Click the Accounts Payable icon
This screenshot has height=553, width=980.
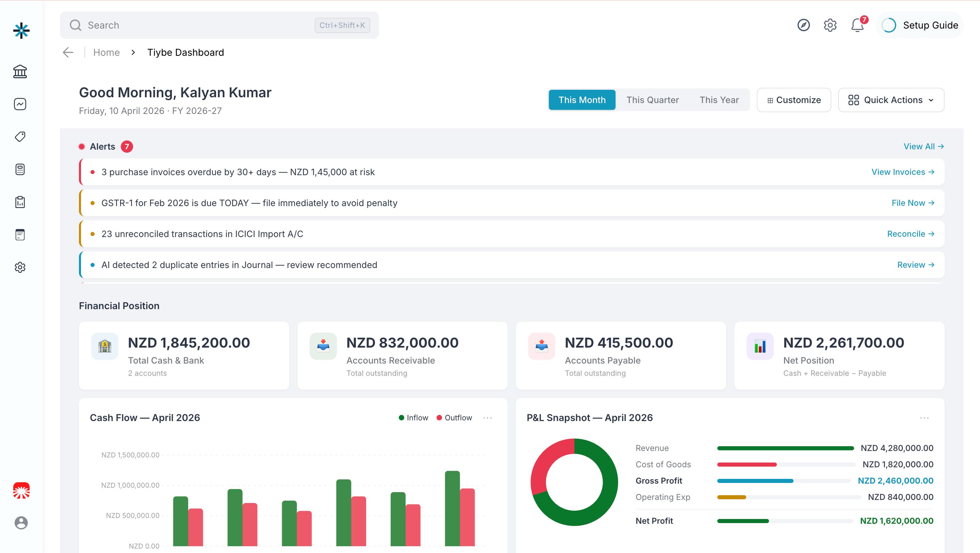[541, 346]
